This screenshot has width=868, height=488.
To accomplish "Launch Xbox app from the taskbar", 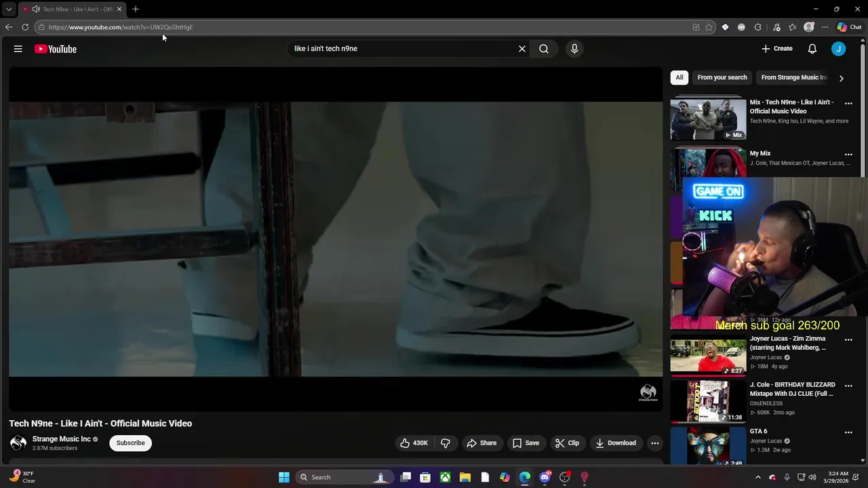I will click(445, 477).
